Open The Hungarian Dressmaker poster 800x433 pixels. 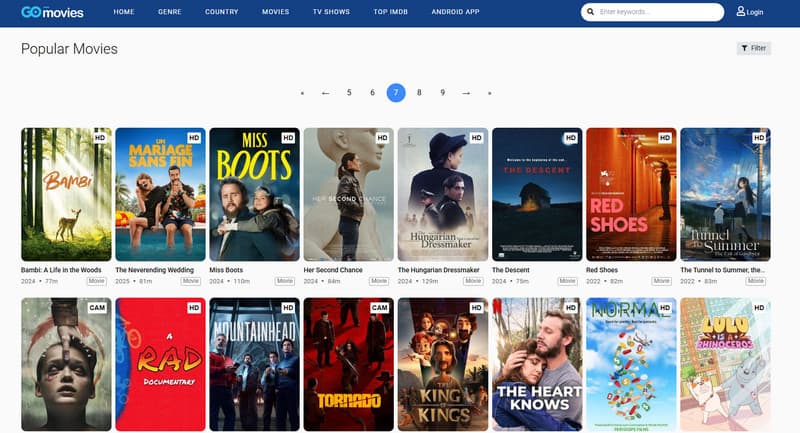click(443, 194)
